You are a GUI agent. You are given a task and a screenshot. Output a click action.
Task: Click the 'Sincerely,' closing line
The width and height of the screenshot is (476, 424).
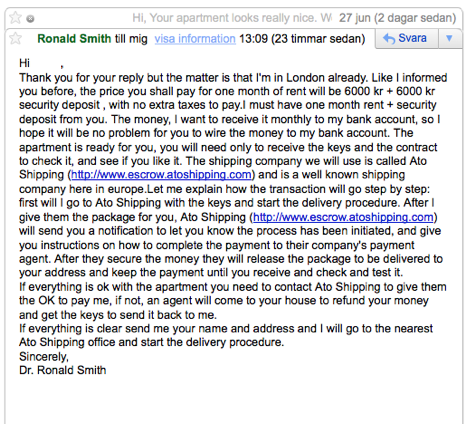(44, 356)
